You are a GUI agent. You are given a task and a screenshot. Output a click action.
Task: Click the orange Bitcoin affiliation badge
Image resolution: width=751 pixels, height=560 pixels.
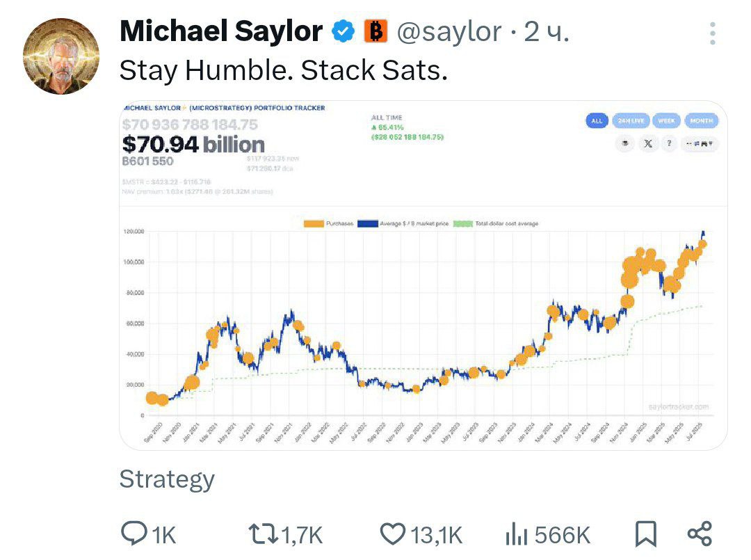(x=376, y=31)
